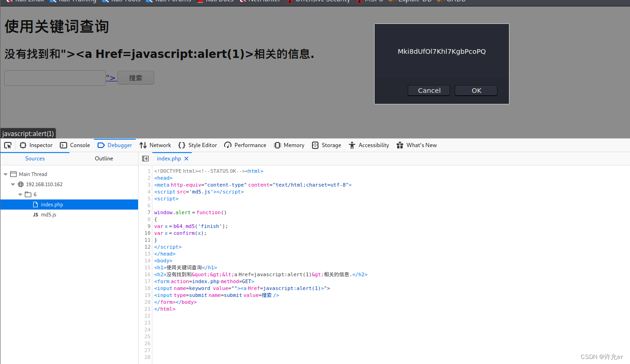Click line number 9 in the gutter
This screenshot has width=630, height=364.
149,226
